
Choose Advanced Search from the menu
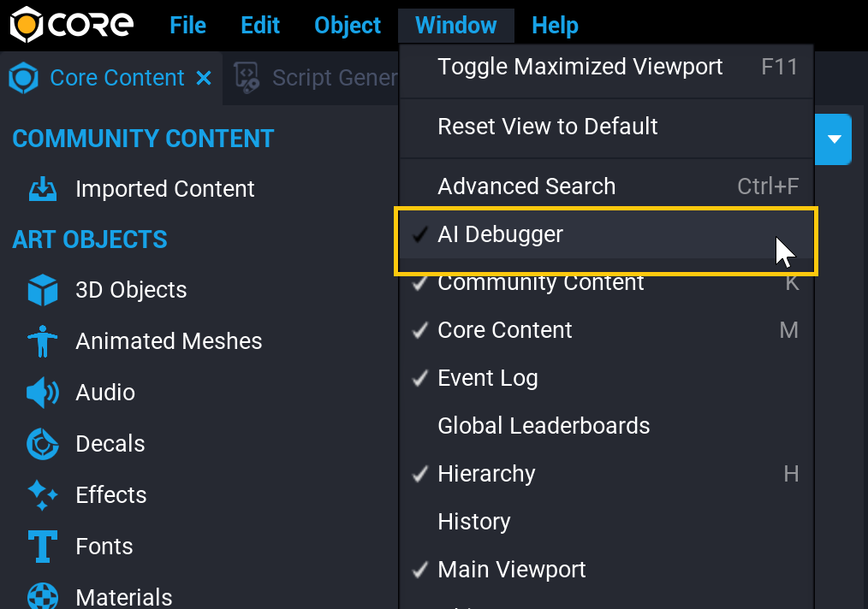point(526,186)
